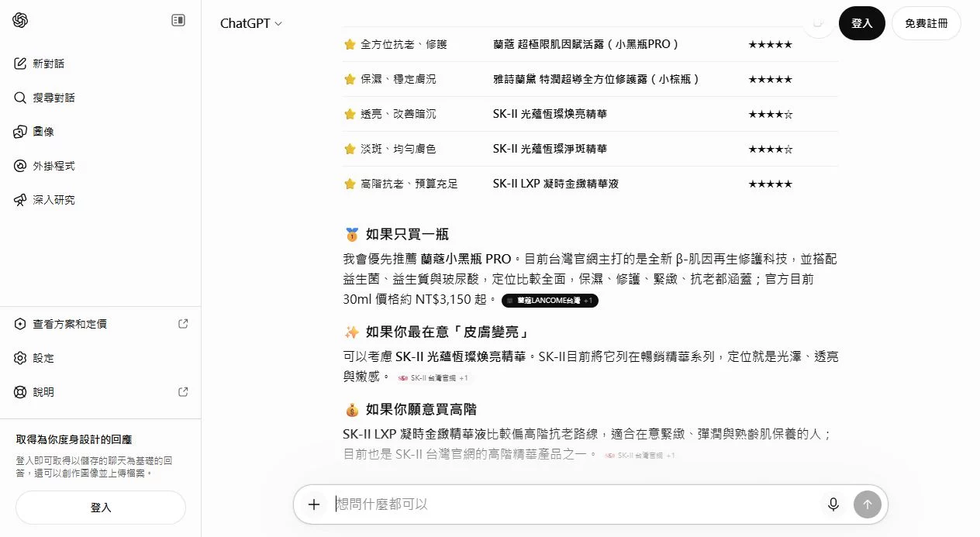Click the ChatGPT logo icon
980x537 pixels.
[20, 20]
